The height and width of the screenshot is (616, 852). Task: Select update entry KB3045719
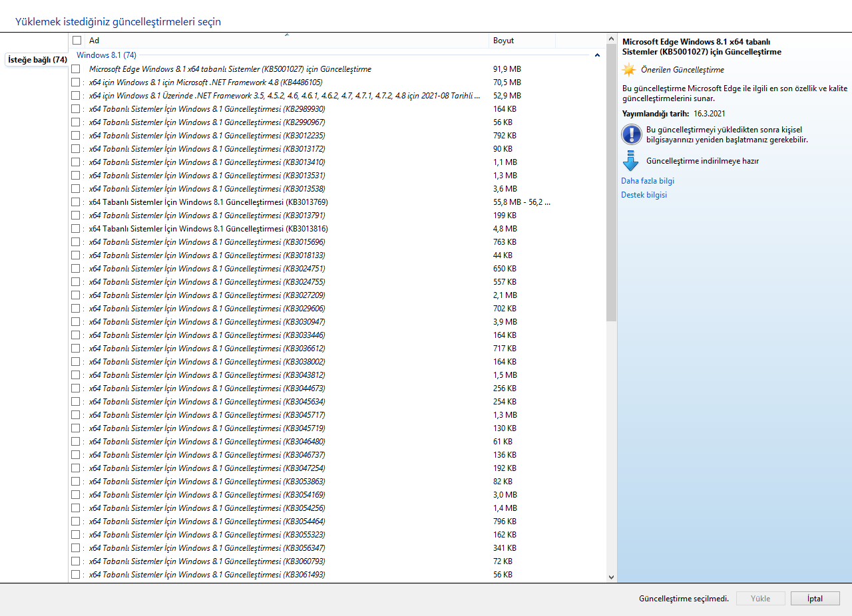207,428
